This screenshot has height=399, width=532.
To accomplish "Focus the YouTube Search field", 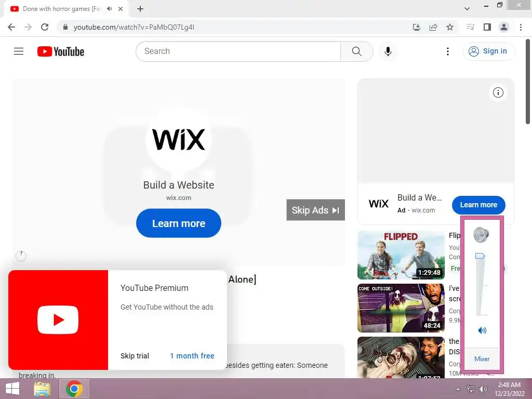I will 238,51.
